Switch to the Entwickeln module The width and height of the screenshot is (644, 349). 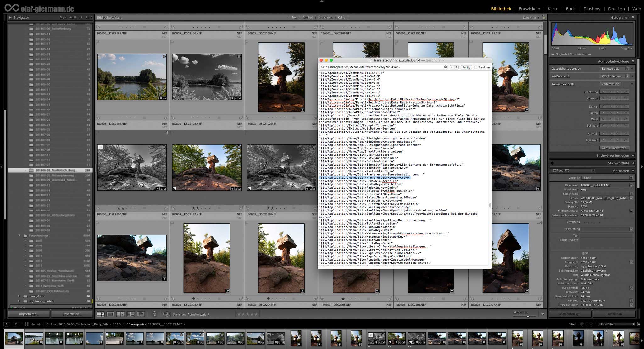(529, 9)
